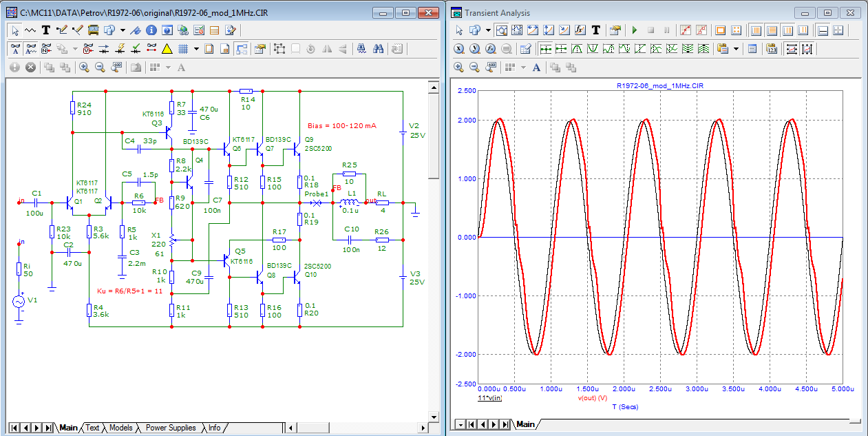868x436 pixels.
Task: Open dropdown arrow beside 3D shapes icon in schematic
Action: coord(123,30)
